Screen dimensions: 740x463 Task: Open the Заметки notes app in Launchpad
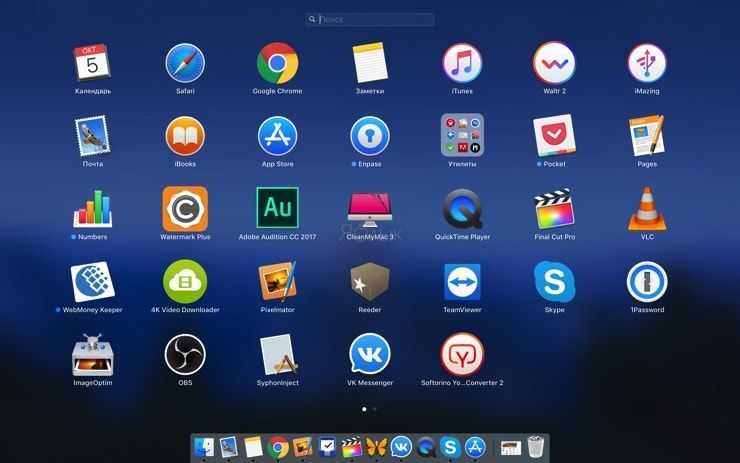point(370,63)
